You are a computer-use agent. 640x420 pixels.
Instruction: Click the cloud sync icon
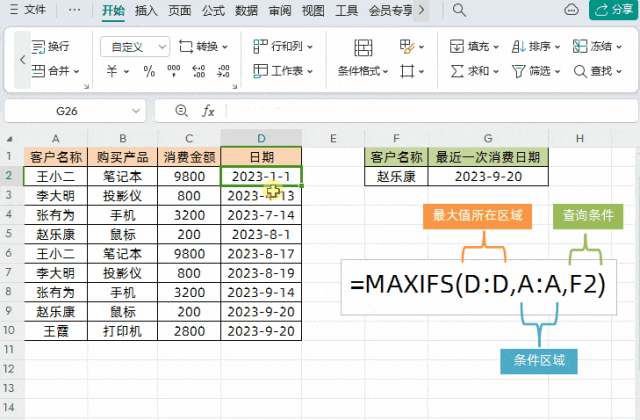[571, 10]
